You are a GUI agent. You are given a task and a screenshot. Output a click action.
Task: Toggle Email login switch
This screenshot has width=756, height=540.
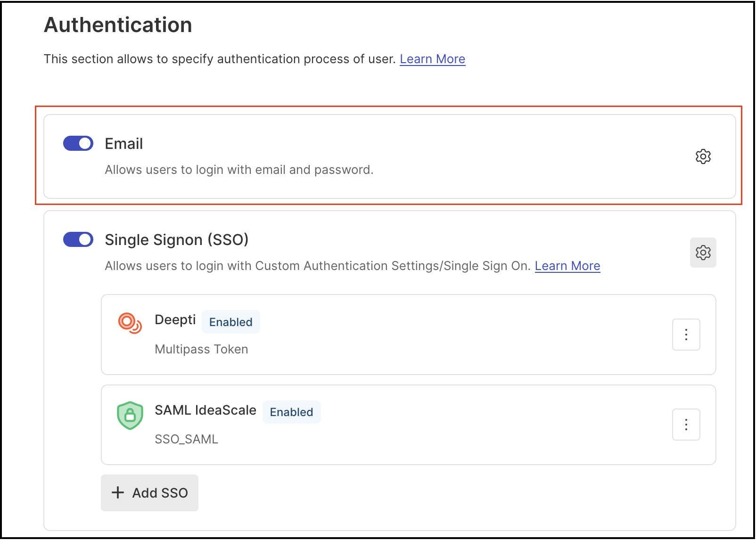point(78,143)
